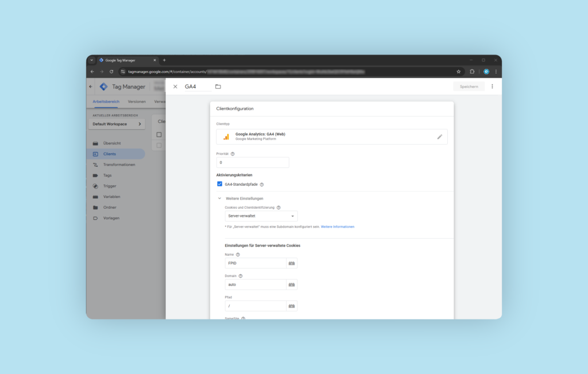Switch to the Versionen tab
Image resolution: width=588 pixels, height=374 pixels.
[x=137, y=102]
